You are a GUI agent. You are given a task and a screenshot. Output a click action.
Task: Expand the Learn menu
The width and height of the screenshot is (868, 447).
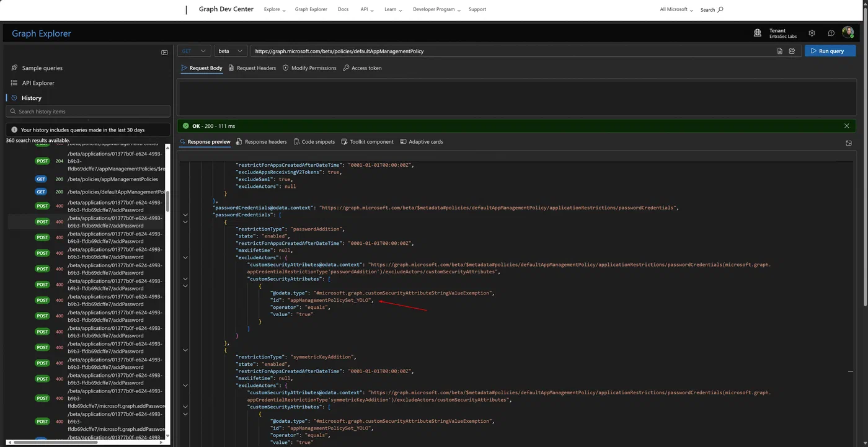click(x=393, y=9)
